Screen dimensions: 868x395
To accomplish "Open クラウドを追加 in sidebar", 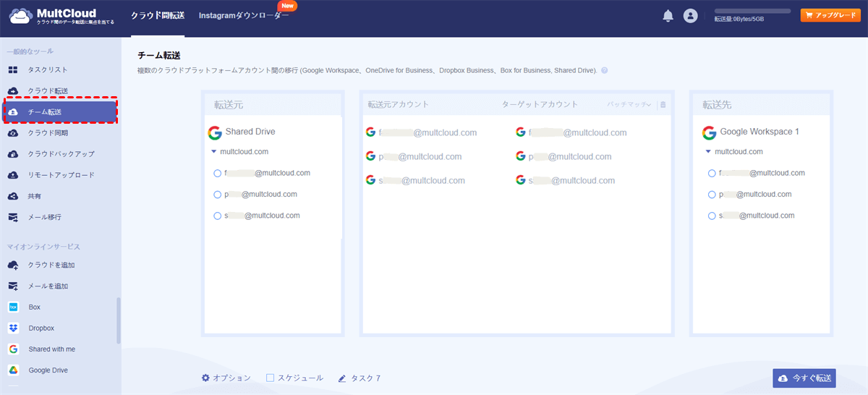I will 51,266.
